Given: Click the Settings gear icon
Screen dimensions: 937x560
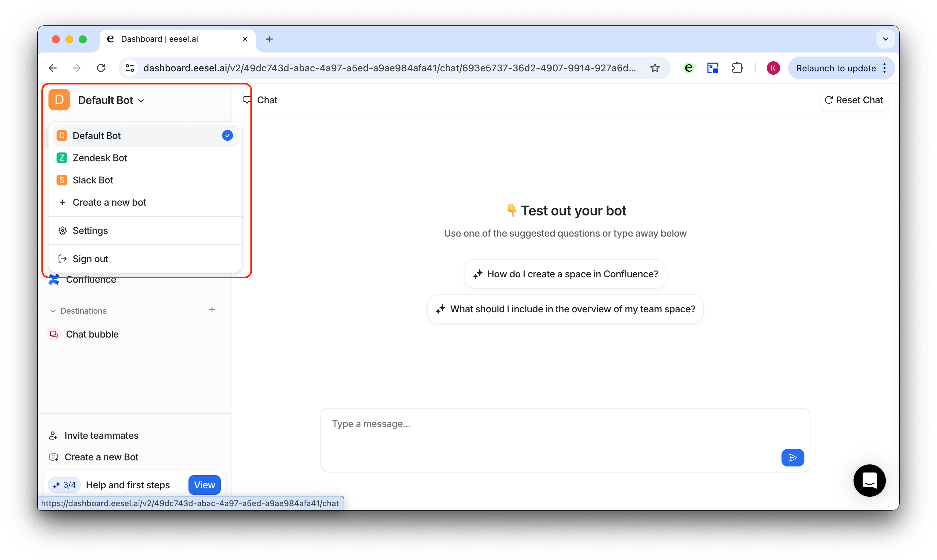Looking at the screenshot, I should 63,231.
